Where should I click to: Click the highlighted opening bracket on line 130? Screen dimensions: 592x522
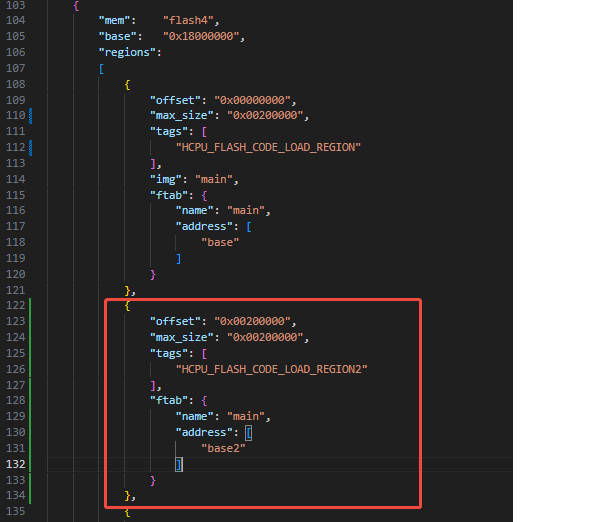[x=248, y=433]
